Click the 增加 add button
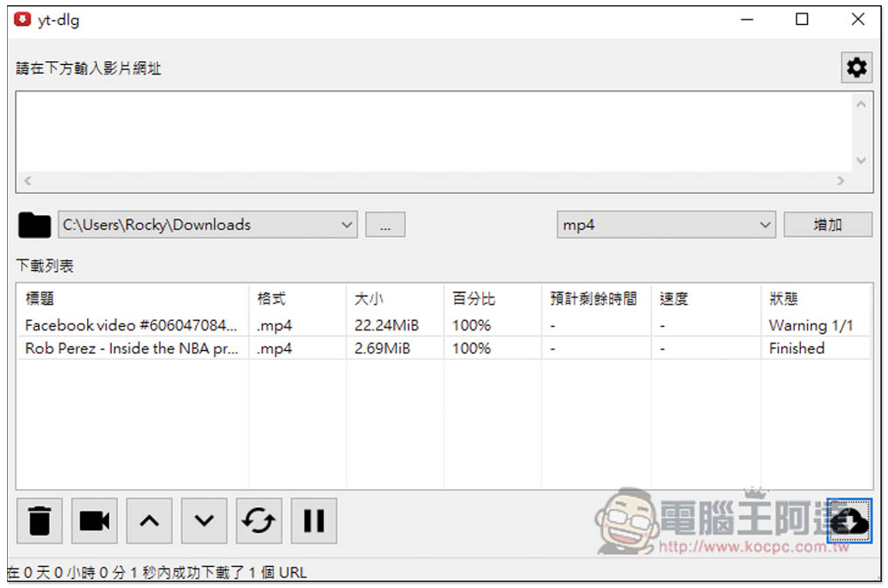Screen dimensions: 888x588 (x=828, y=226)
